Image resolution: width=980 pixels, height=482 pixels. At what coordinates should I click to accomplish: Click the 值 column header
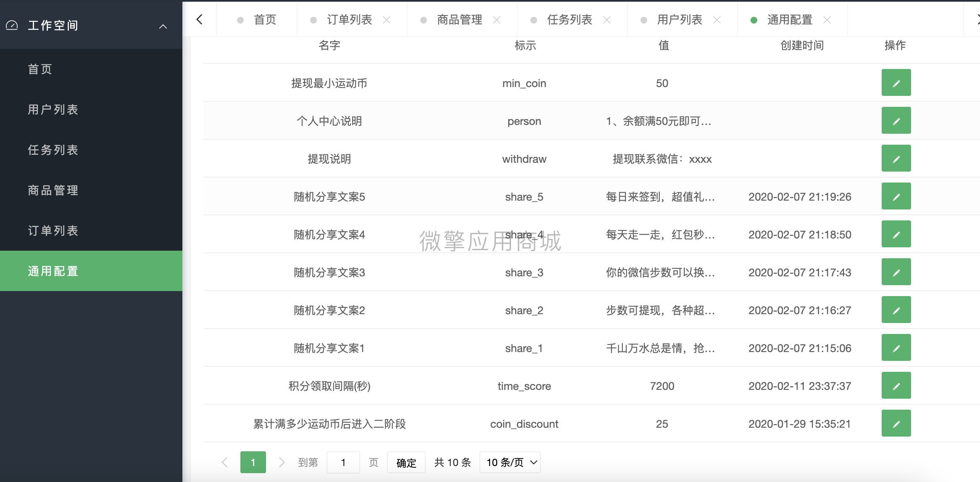(664, 45)
